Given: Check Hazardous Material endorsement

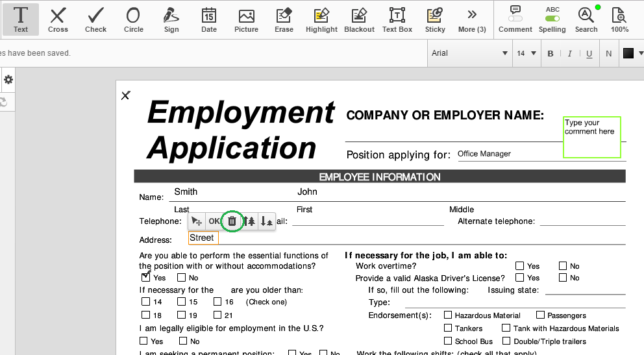Looking at the screenshot, I should (448, 315).
